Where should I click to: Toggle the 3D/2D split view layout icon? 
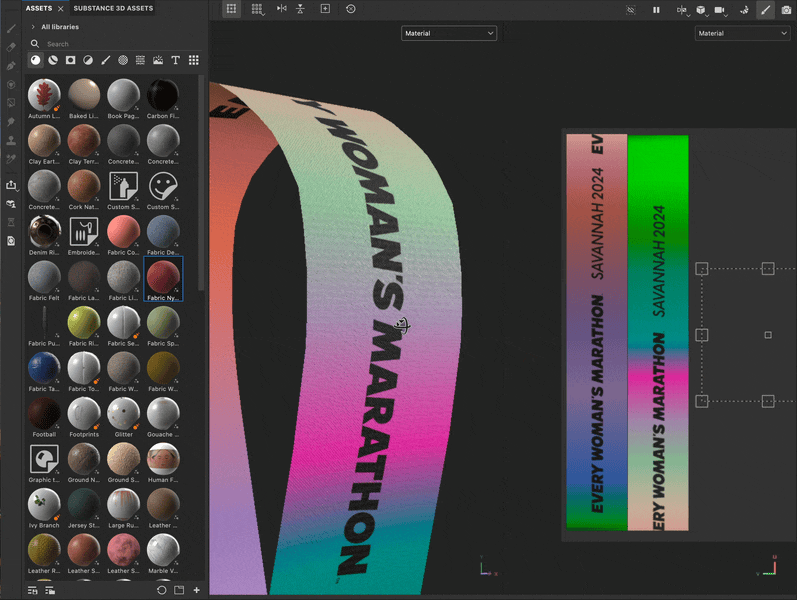(231, 9)
